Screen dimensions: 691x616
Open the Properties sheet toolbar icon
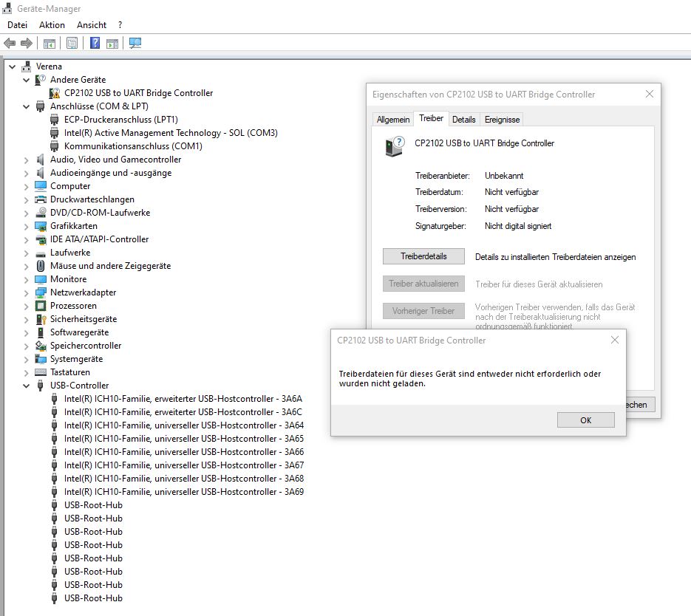pos(72,43)
